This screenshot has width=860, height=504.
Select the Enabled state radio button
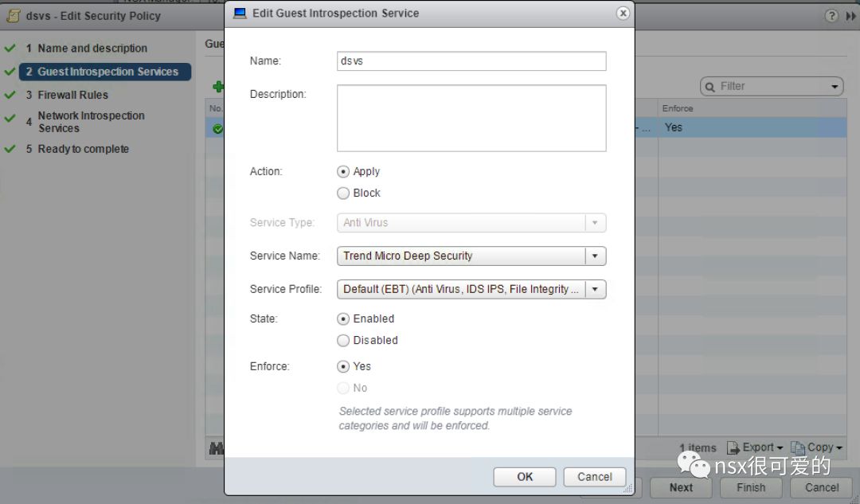pyautogui.click(x=342, y=318)
